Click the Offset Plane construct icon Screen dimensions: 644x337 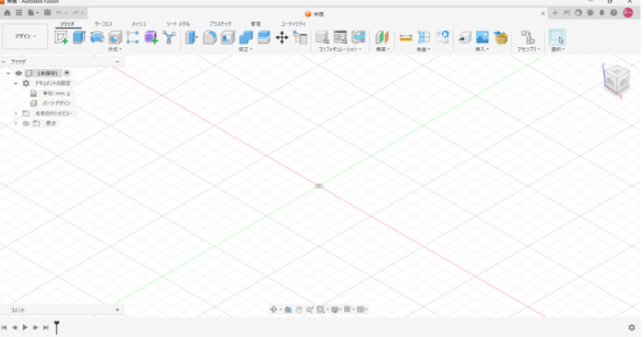[x=382, y=38]
